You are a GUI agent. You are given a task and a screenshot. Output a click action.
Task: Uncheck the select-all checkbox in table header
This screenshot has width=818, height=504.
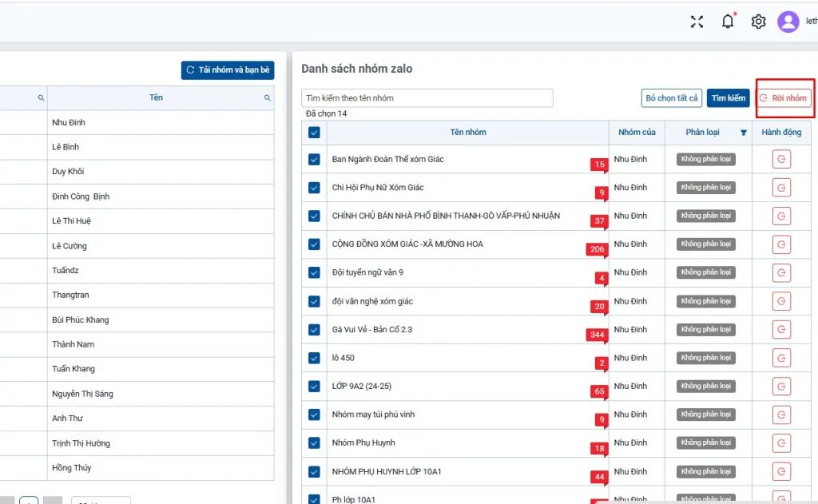[314, 133]
